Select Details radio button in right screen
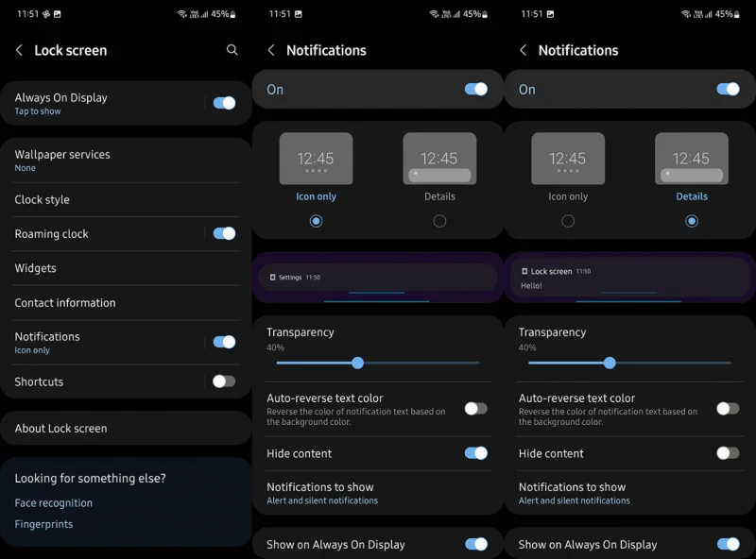The height and width of the screenshot is (559, 756). (692, 221)
